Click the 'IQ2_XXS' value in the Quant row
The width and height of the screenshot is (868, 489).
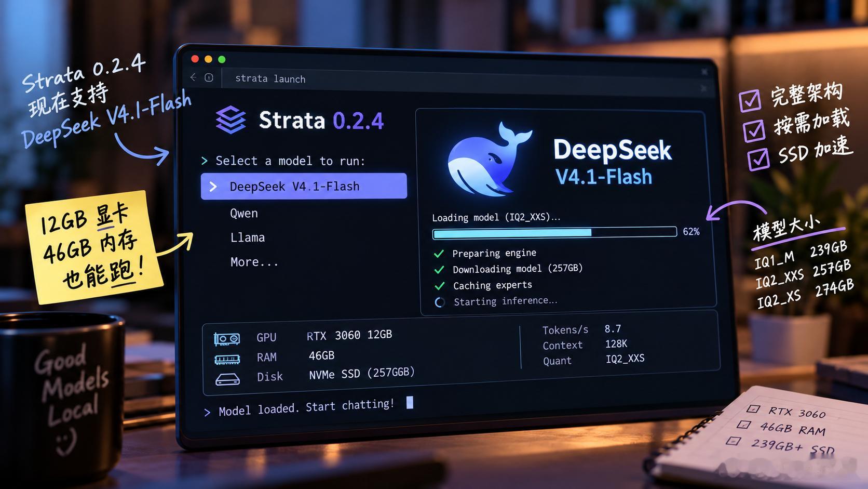pyautogui.click(x=625, y=359)
